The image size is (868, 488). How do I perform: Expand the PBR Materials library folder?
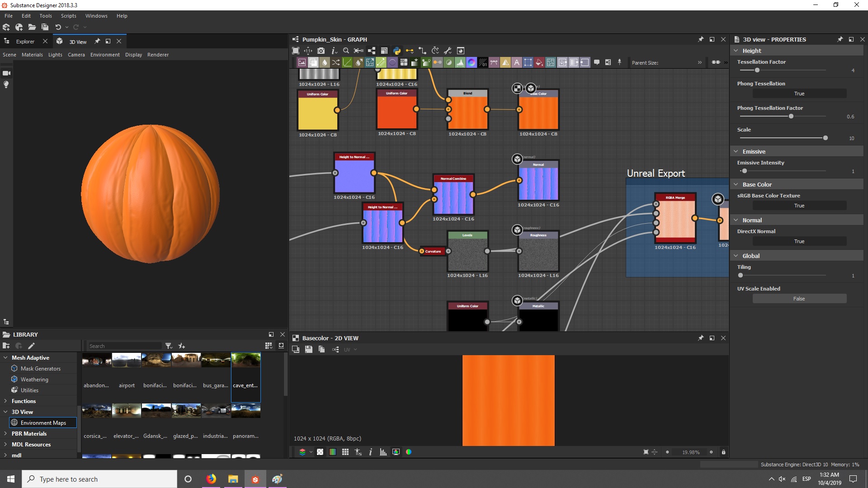tap(5, 433)
